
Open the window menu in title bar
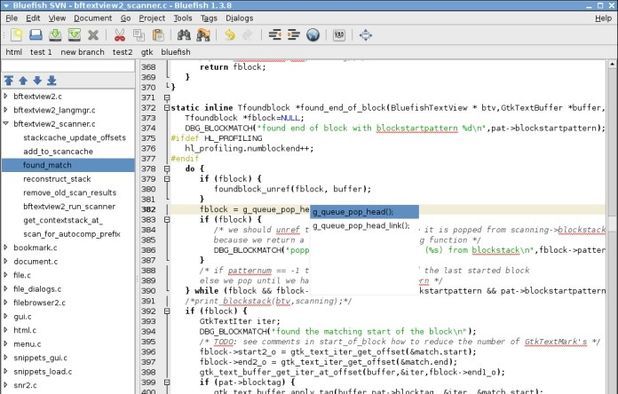(x=6, y=6)
